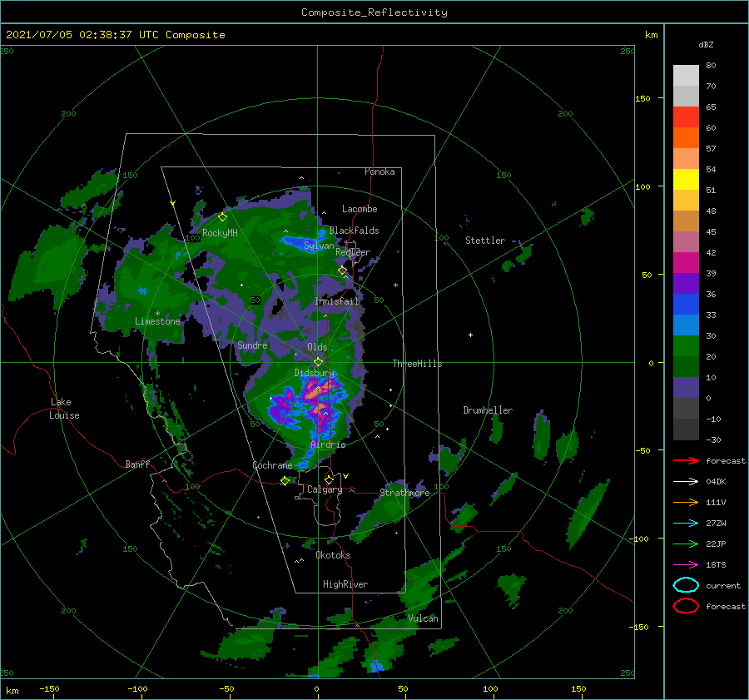Image resolution: width=749 pixels, height=700 pixels.
Task: Click the Stettler label
Action: [485, 241]
